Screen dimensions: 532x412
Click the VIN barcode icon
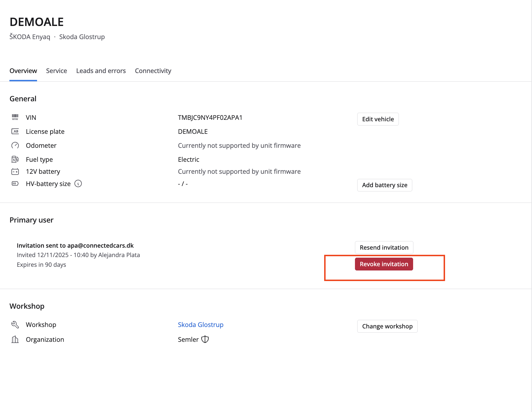pos(15,117)
